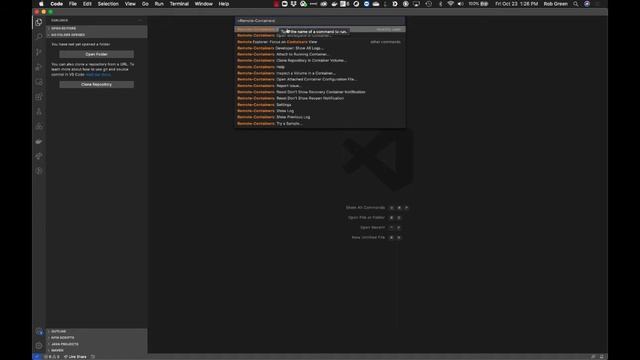
Task: Open the Run and Debug view
Action: [39, 67]
